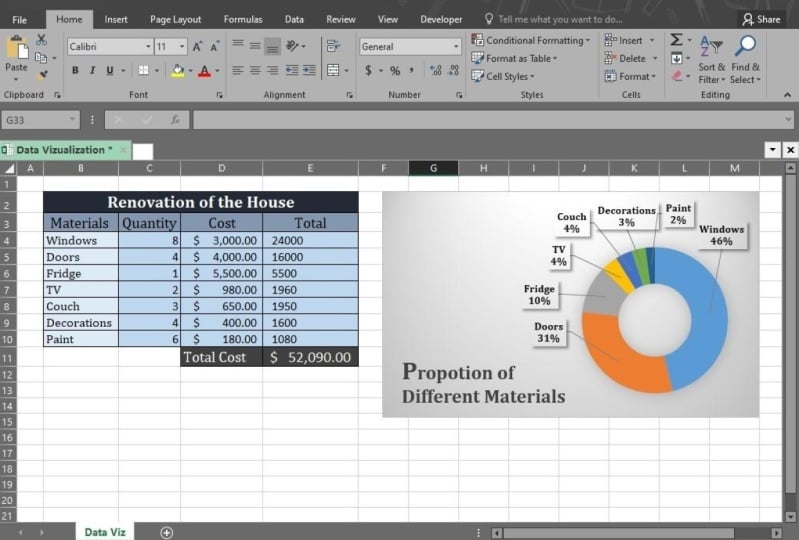Click Increase Decimal icon
Screen dimensions: 799x540
click(436, 70)
